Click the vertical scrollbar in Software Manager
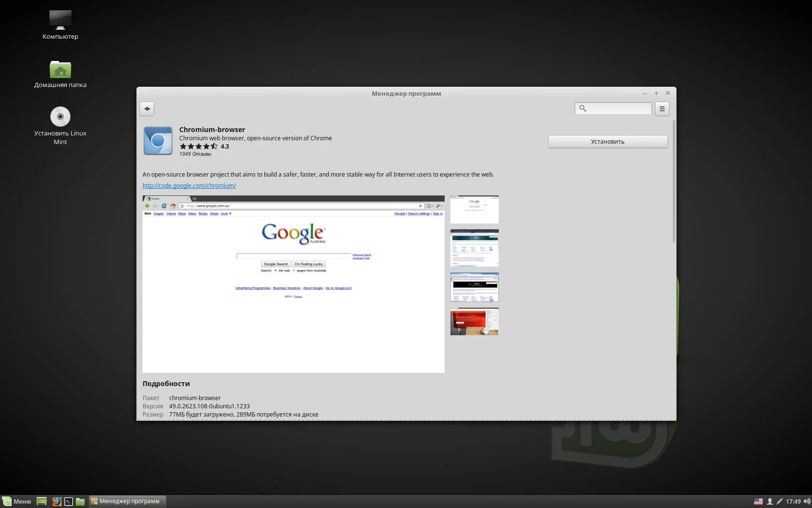Image resolution: width=812 pixels, height=508 pixels. 674,181
